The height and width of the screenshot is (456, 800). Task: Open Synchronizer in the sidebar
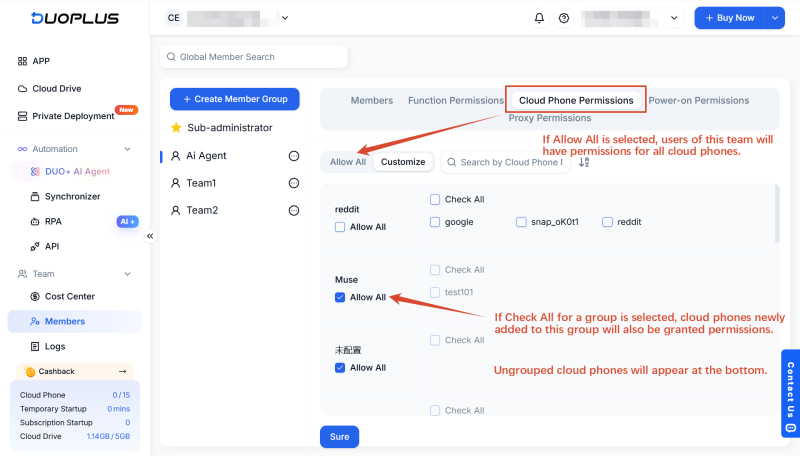tap(65, 196)
